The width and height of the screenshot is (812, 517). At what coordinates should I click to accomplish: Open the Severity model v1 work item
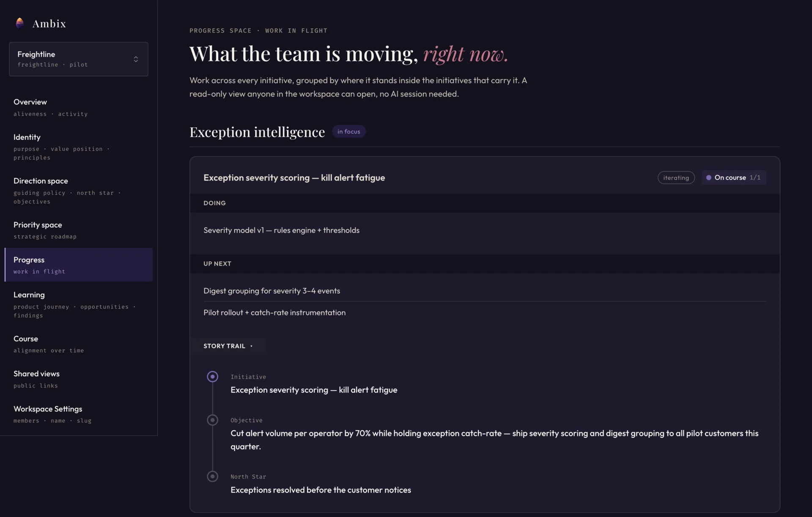(281, 230)
